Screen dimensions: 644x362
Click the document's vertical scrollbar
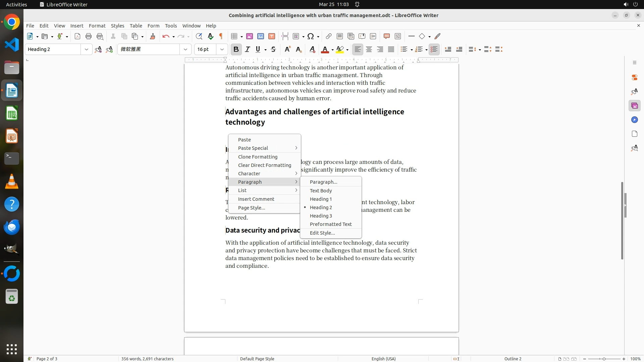point(622,221)
